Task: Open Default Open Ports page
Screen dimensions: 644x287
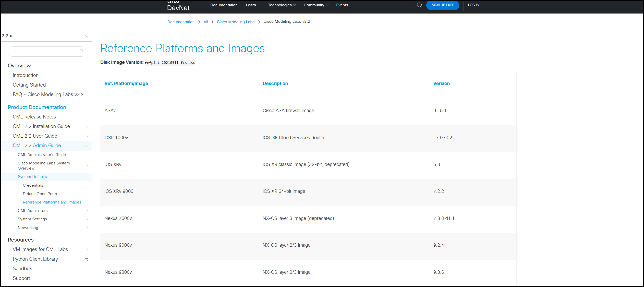Action: tap(40, 194)
